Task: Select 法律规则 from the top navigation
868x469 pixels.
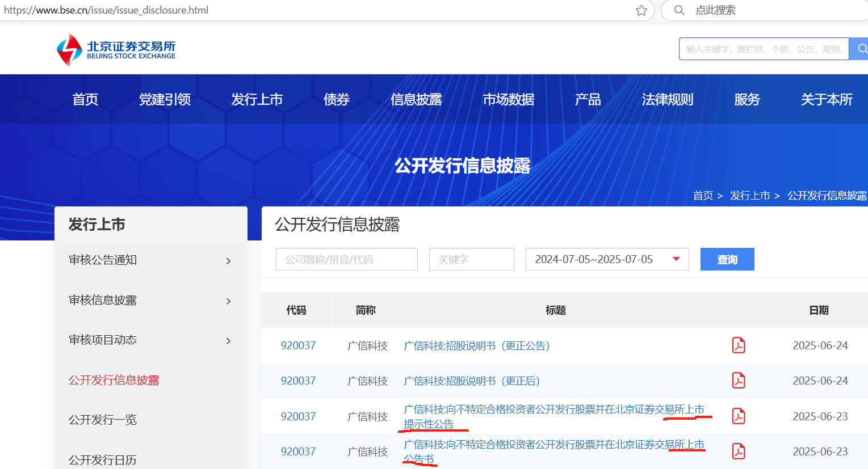Action: point(668,99)
